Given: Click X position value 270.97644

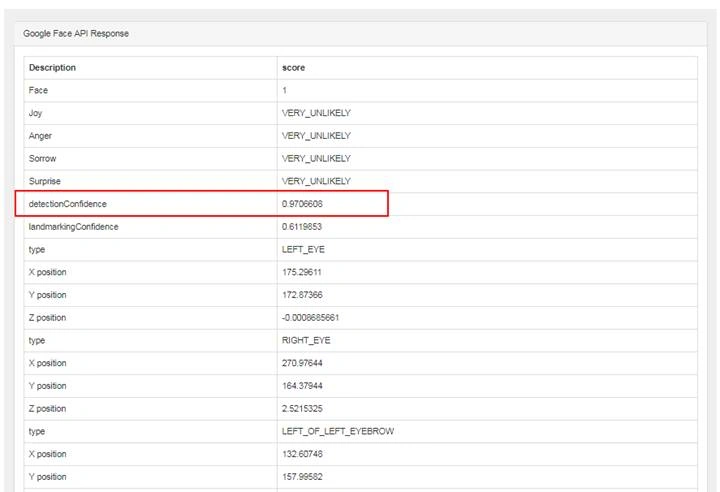Looking at the screenshot, I should (x=302, y=363).
